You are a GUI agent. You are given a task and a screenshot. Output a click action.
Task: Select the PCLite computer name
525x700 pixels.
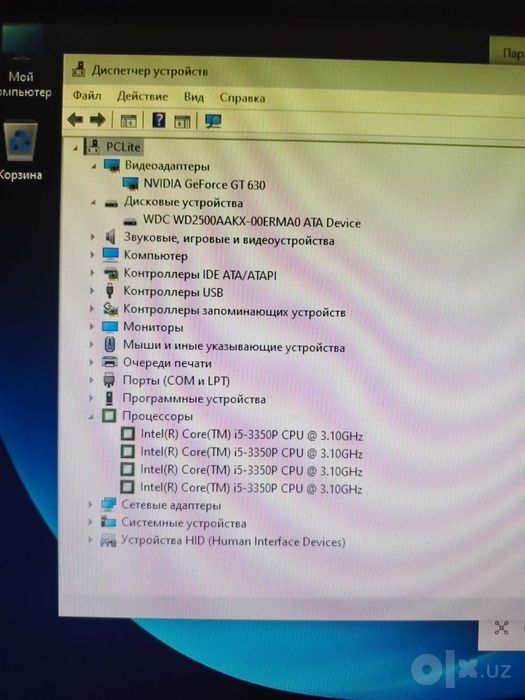coord(123,147)
